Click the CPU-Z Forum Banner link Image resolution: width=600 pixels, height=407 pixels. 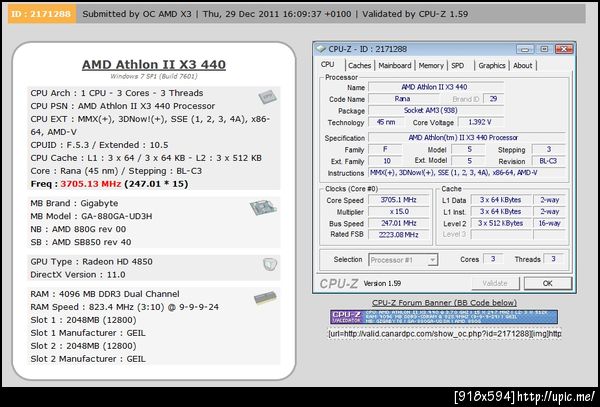(x=444, y=303)
